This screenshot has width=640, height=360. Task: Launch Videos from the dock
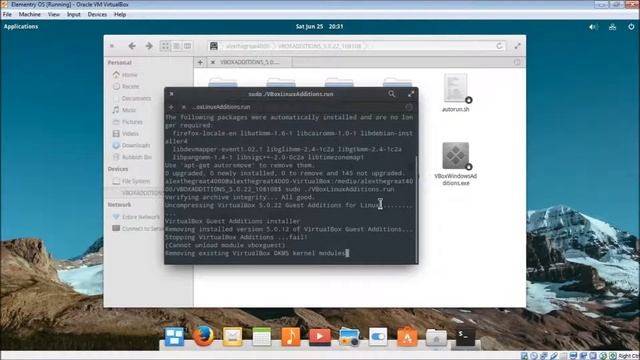click(320, 337)
